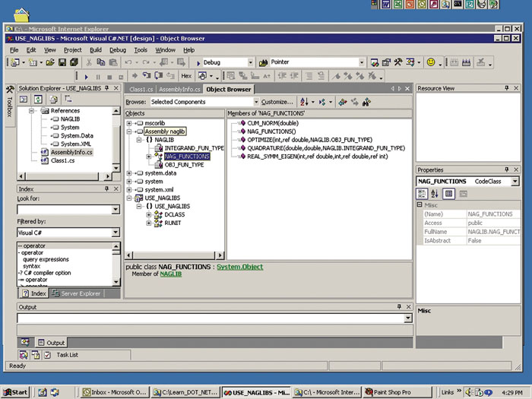Click the Find Symbol binoculars icon
Viewport: 532px width, 399px height.
point(368,102)
